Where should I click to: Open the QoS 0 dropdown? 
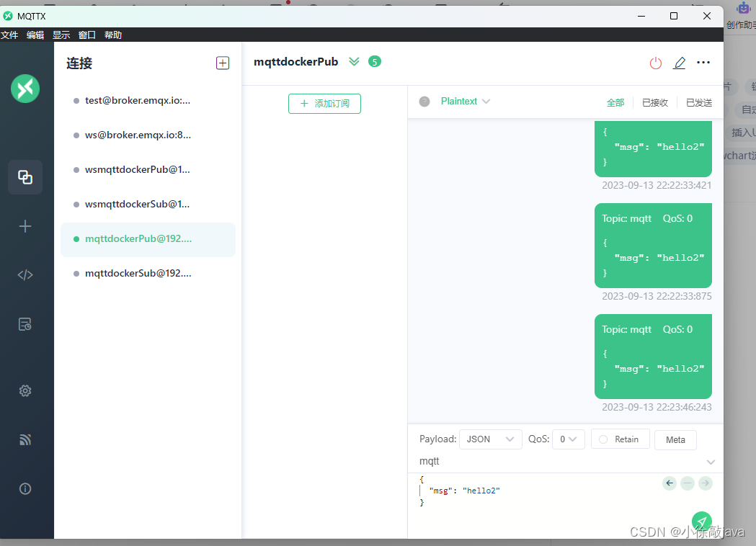(x=569, y=439)
